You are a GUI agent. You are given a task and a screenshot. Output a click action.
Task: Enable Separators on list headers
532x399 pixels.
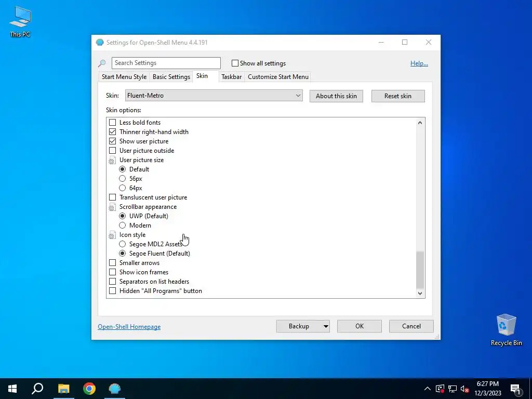point(112,282)
